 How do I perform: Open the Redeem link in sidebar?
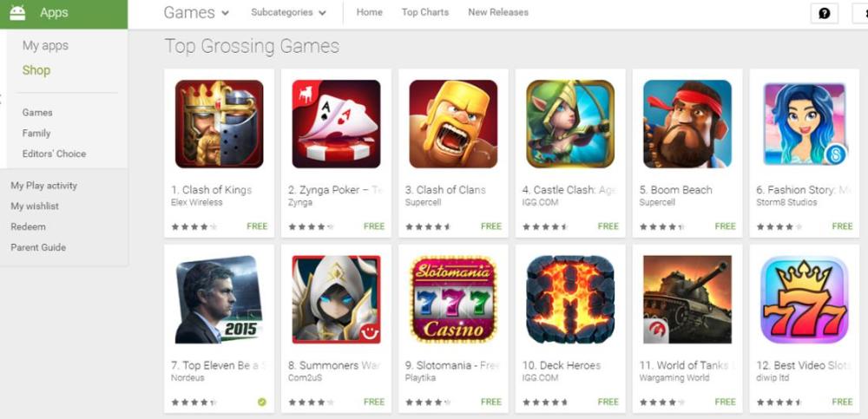[29, 226]
